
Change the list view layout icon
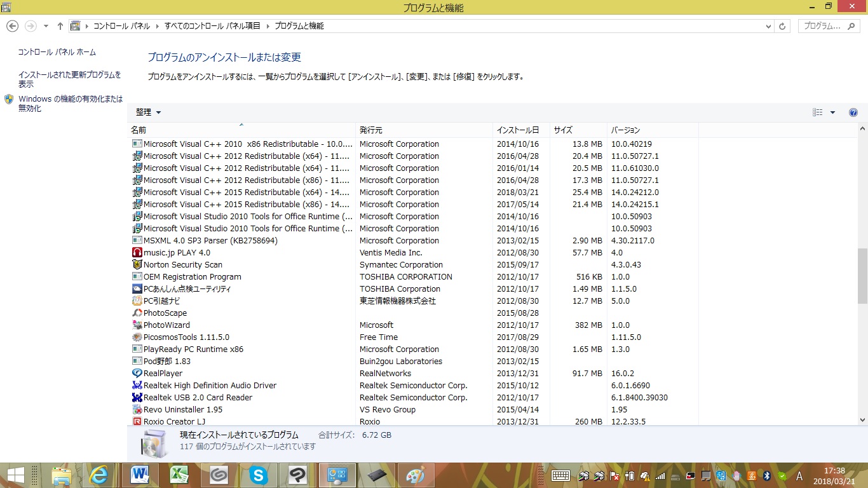coord(818,112)
